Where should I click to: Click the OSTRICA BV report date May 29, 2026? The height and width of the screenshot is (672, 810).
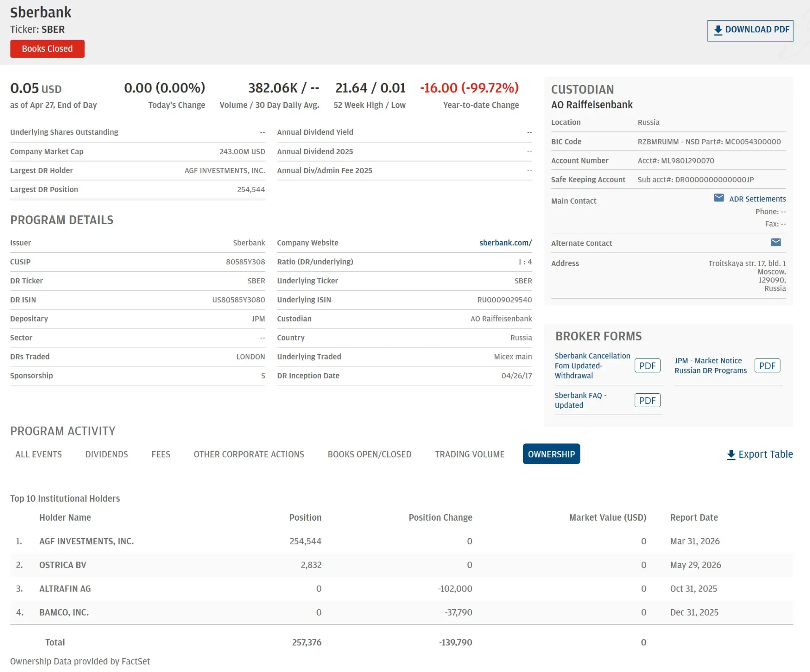click(x=696, y=565)
